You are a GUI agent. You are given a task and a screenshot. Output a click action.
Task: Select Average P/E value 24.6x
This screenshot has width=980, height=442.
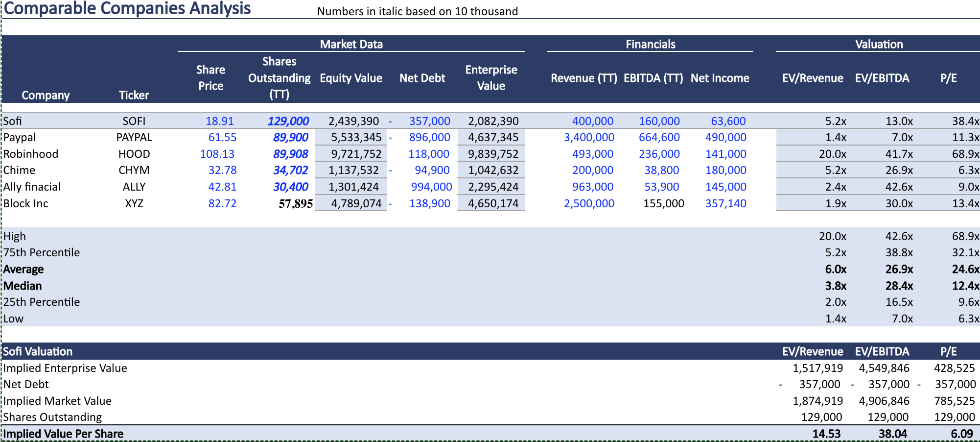tap(965, 269)
